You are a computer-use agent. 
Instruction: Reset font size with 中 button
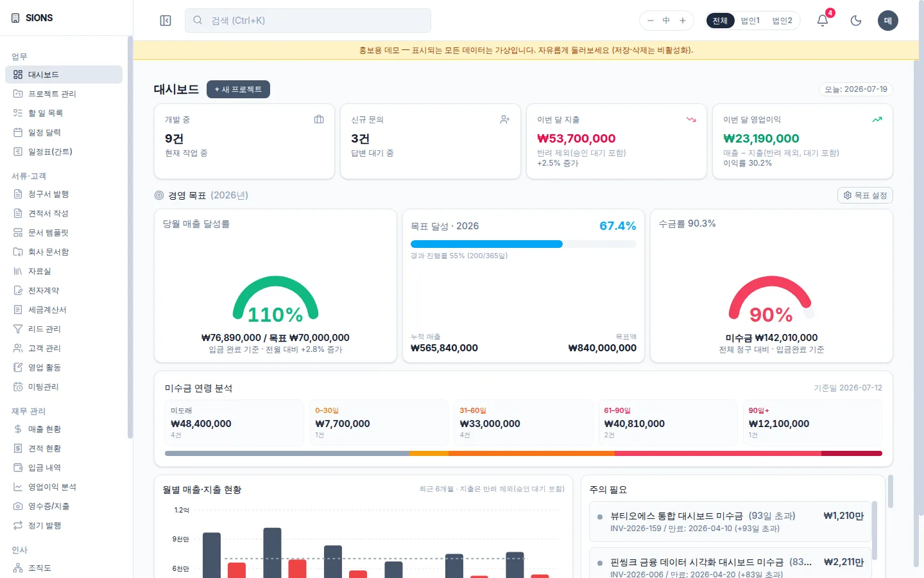[x=666, y=21]
